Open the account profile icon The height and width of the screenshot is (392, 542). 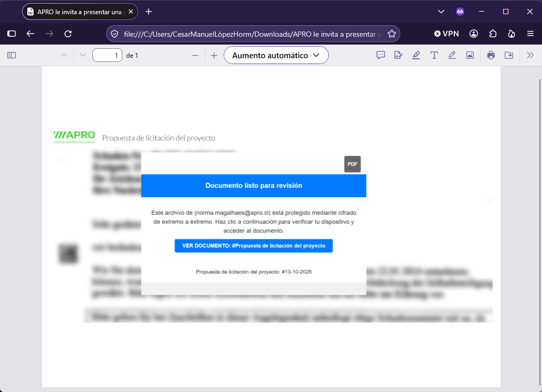474,34
